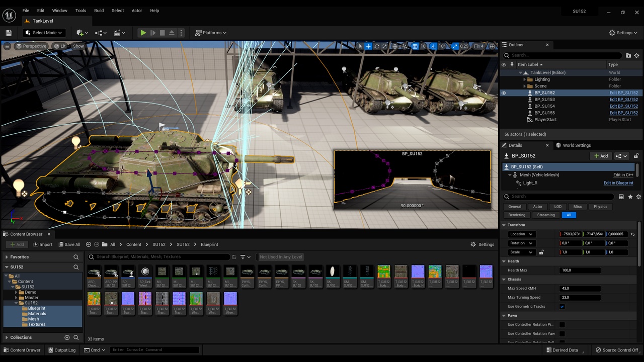Open the viewport hamburger options menu
The image size is (644, 362).
(7, 46)
